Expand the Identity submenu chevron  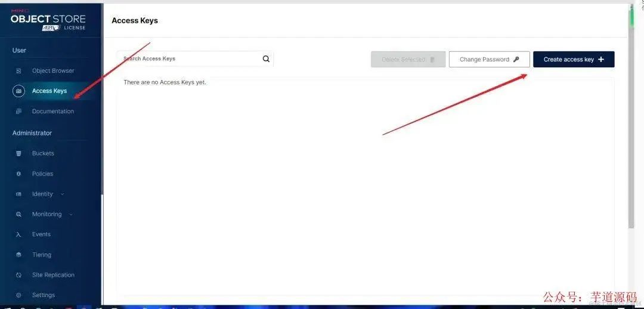pos(63,194)
